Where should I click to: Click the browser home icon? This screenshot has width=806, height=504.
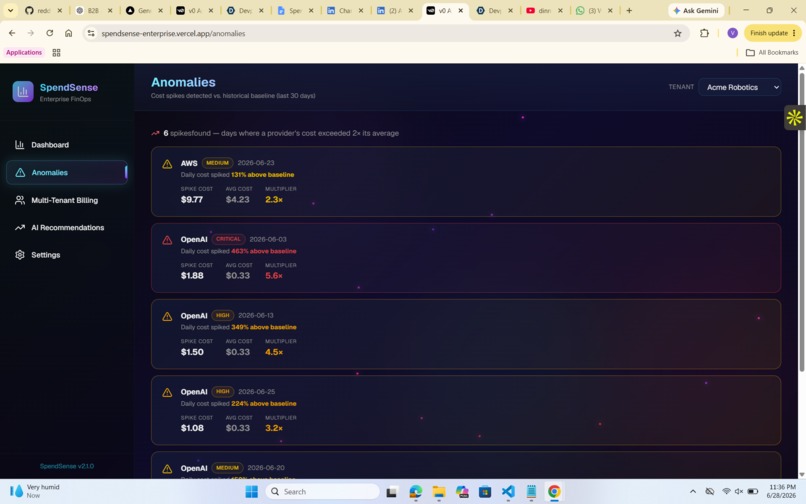(x=68, y=33)
